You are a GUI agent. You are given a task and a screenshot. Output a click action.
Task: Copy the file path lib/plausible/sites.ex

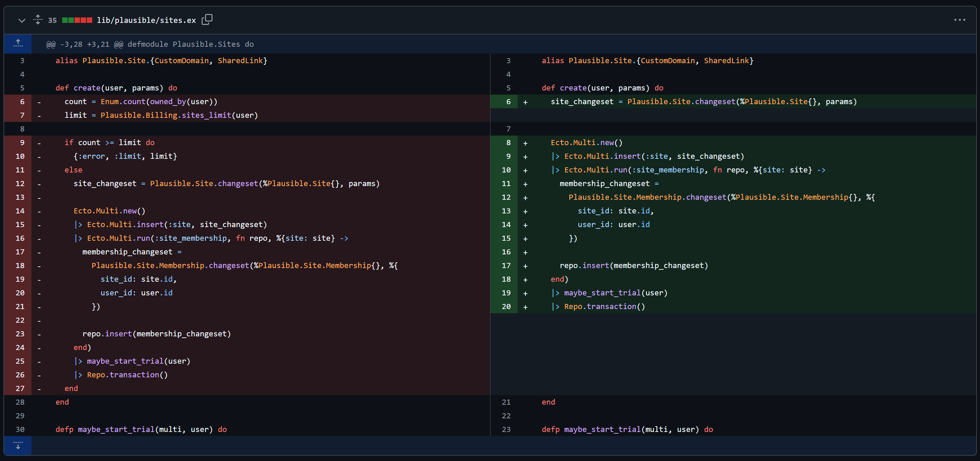coord(207,19)
